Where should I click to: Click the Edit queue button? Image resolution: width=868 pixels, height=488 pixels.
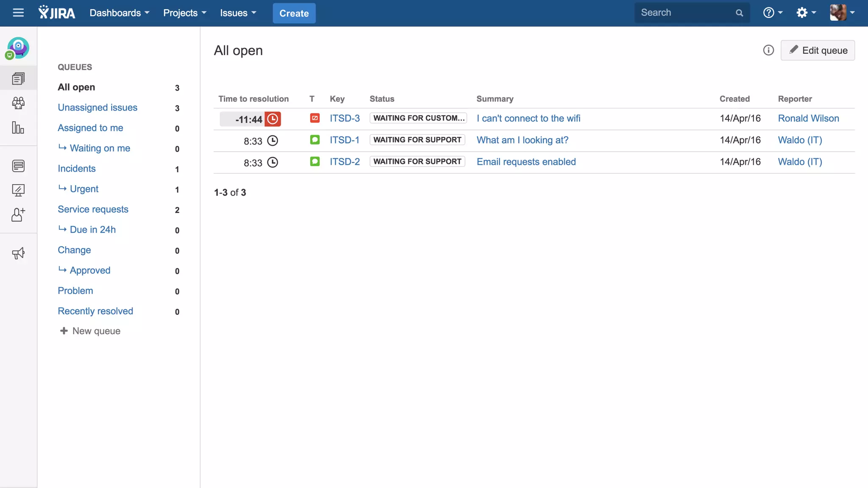(x=818, y=50)
